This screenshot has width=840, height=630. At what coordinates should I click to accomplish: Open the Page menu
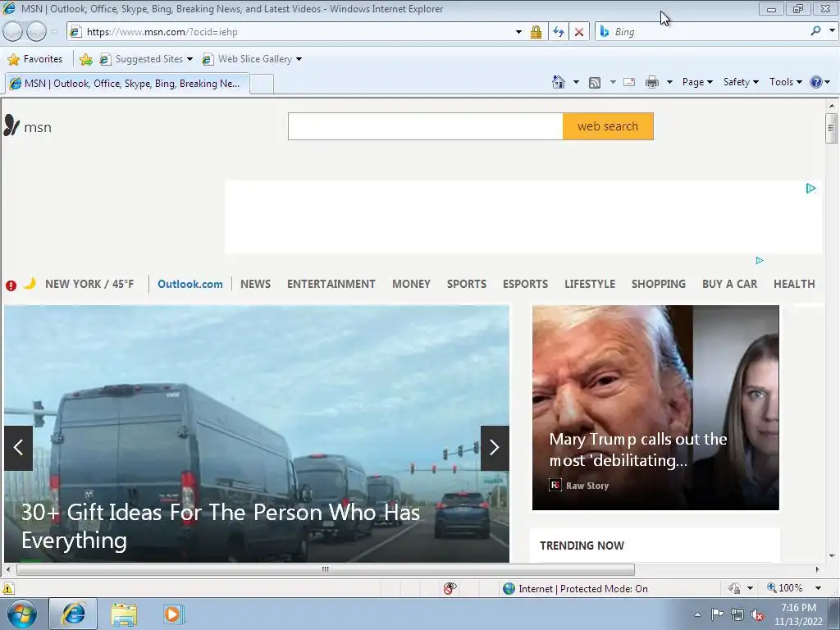pos(697,82)
